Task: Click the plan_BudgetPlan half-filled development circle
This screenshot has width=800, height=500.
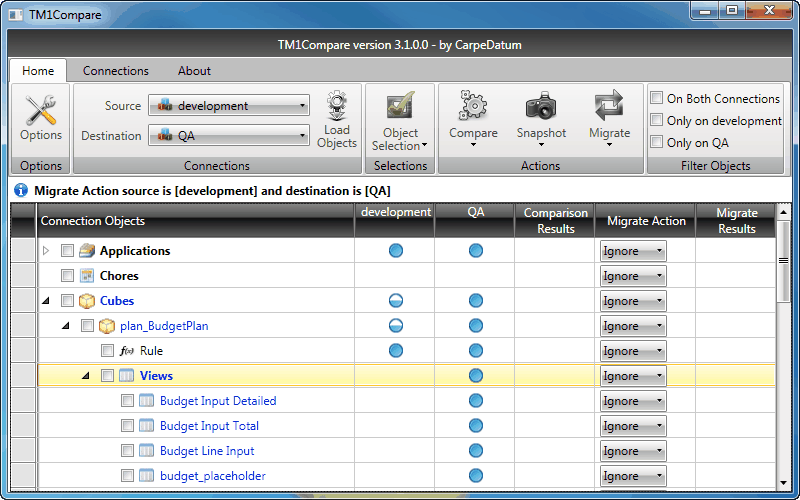Action: (x=395, y=326)
